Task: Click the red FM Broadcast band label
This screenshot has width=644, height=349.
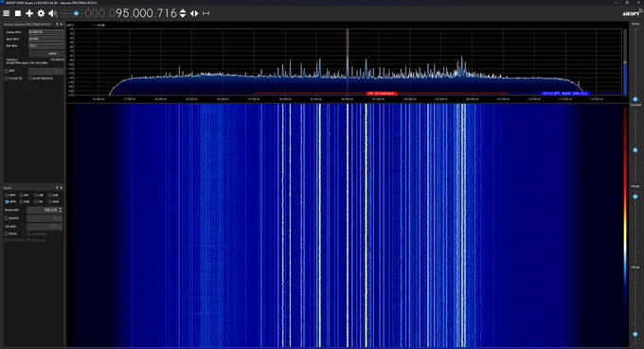Action: coord(382,94)
